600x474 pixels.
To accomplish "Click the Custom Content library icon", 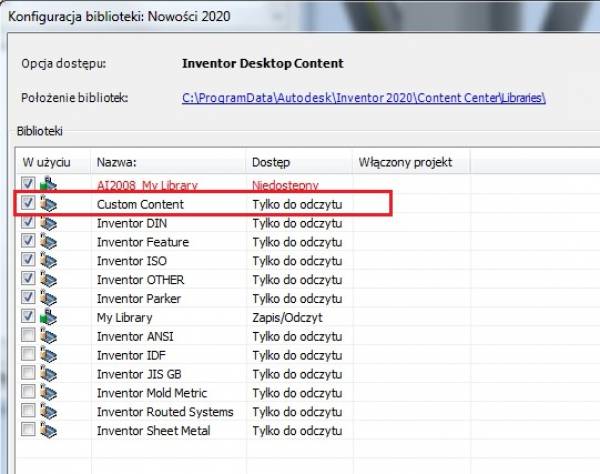I will pyautogui.click(x=49, y=204).
